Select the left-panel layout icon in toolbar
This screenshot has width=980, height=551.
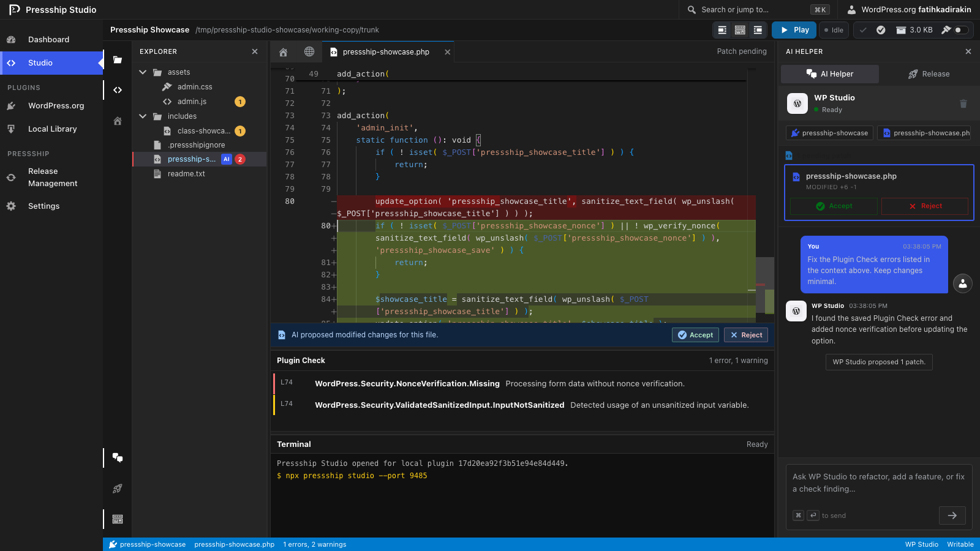(x=722, y=30)
